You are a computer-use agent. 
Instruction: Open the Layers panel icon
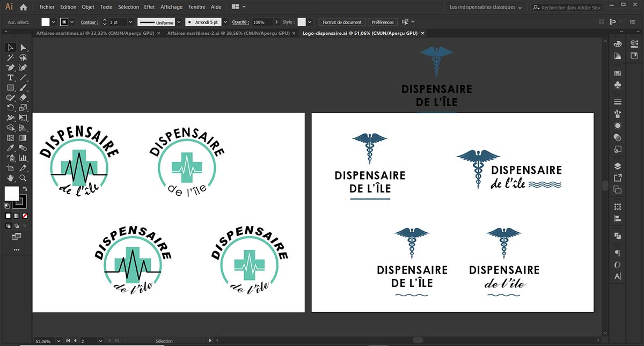point(618,166)
